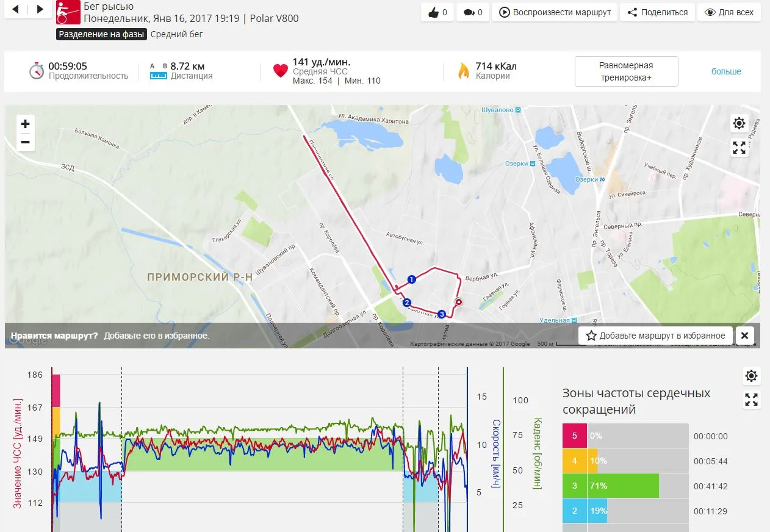Switch to the Средний бег tab
Screen dimensions: 770x532
click(177, 34)
